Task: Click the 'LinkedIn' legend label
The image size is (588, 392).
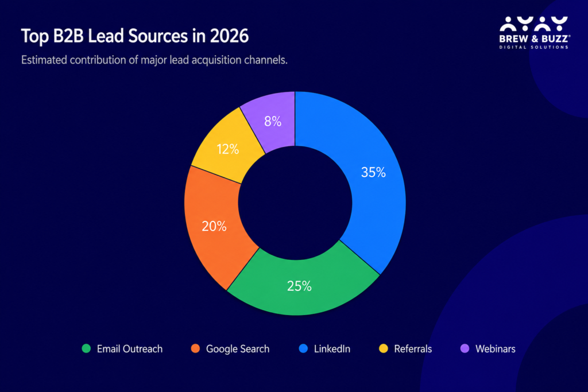Action: [x=332, y=349]
